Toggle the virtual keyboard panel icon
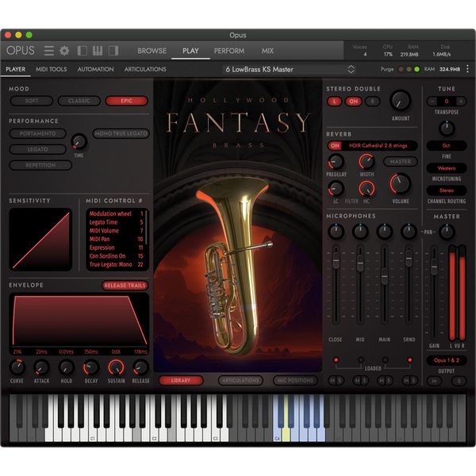The height and width of the screenshot is (476, 476). coord(98,51)
